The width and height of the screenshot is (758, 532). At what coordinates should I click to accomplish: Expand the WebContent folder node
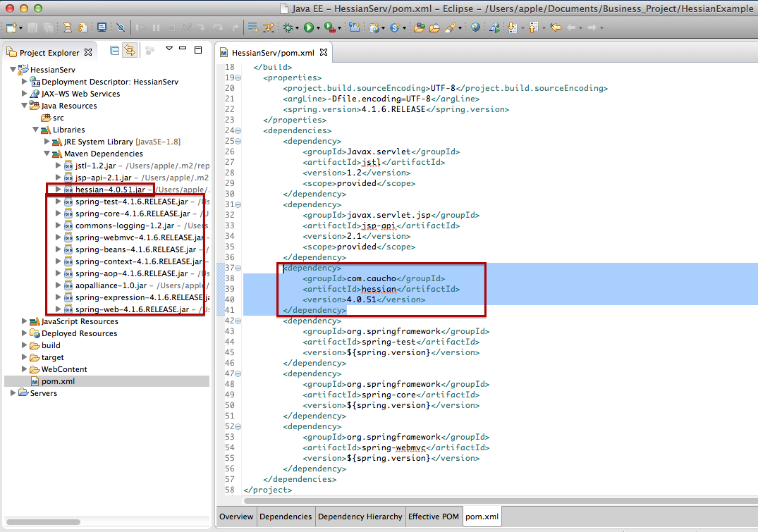tap(24, 369)
